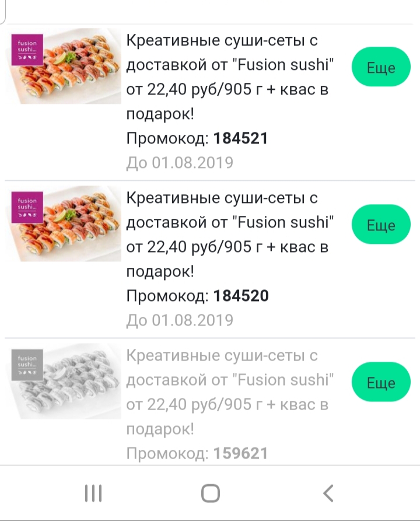Expand offer 184520 with its Еще button
Viewport: 420px width, 521px height.
tap(381, 225)
